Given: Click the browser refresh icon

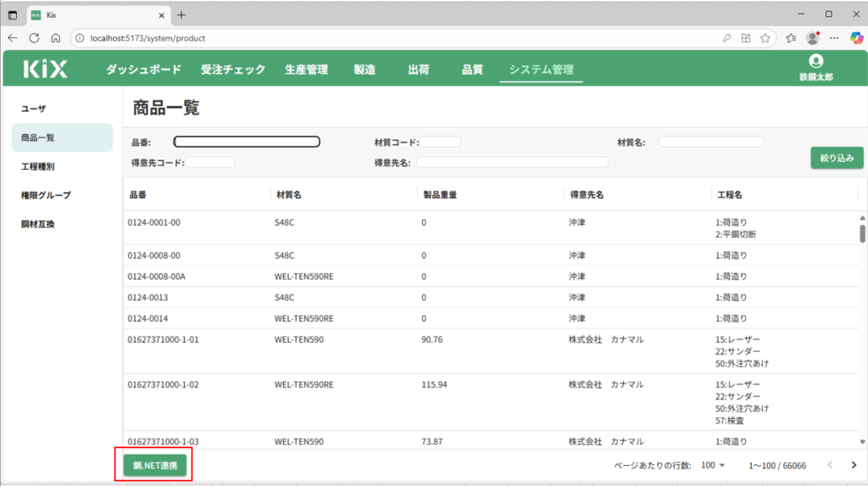Looking at the screenshot, I should coord(35,38).
